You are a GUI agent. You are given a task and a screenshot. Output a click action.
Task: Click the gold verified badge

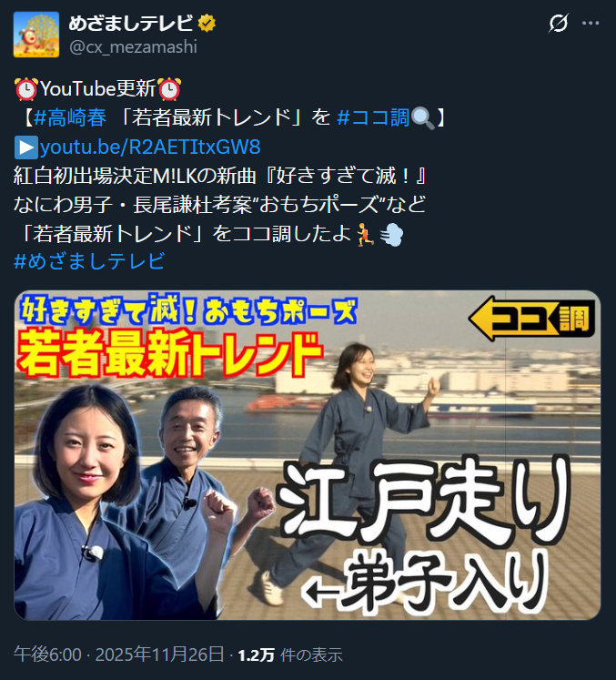[207, 23]
